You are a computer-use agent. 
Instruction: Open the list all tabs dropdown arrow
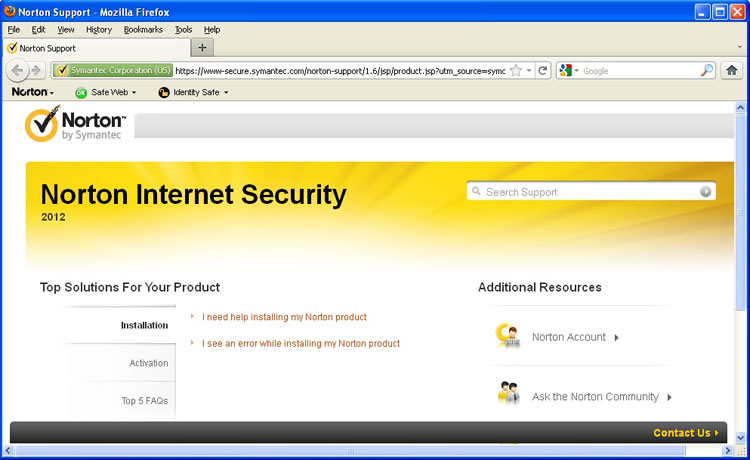[739, 47]
